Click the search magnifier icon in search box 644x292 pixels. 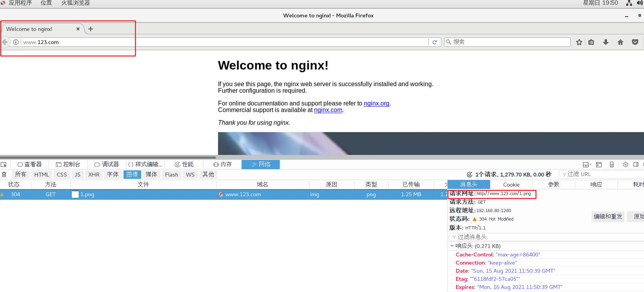[x=449, y=42]
